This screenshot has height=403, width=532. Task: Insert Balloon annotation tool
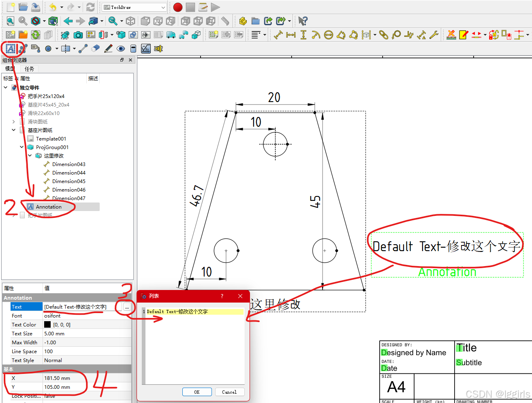(x=396, y=35)
